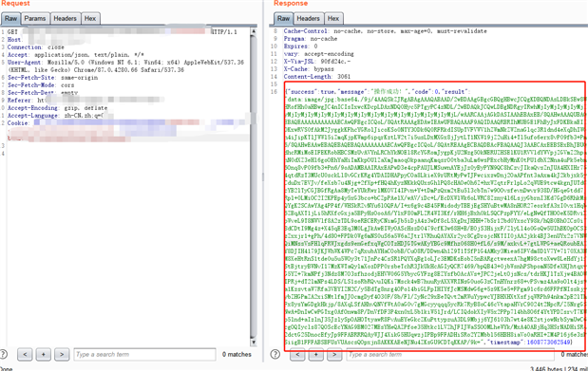588x371 pixels.
Task: Click the X-Cache: bypass response header
Action: pos(309,69)
